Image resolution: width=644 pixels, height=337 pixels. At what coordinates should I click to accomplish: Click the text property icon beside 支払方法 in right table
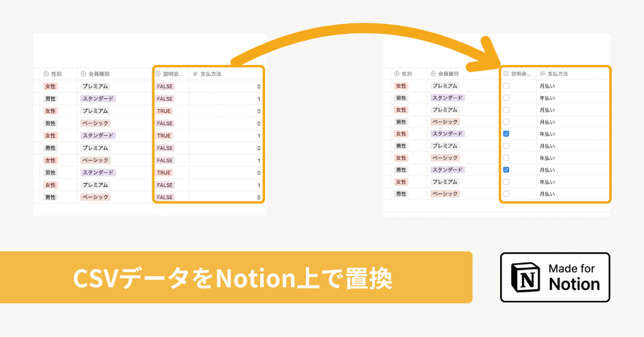click(x=541, y=73)
